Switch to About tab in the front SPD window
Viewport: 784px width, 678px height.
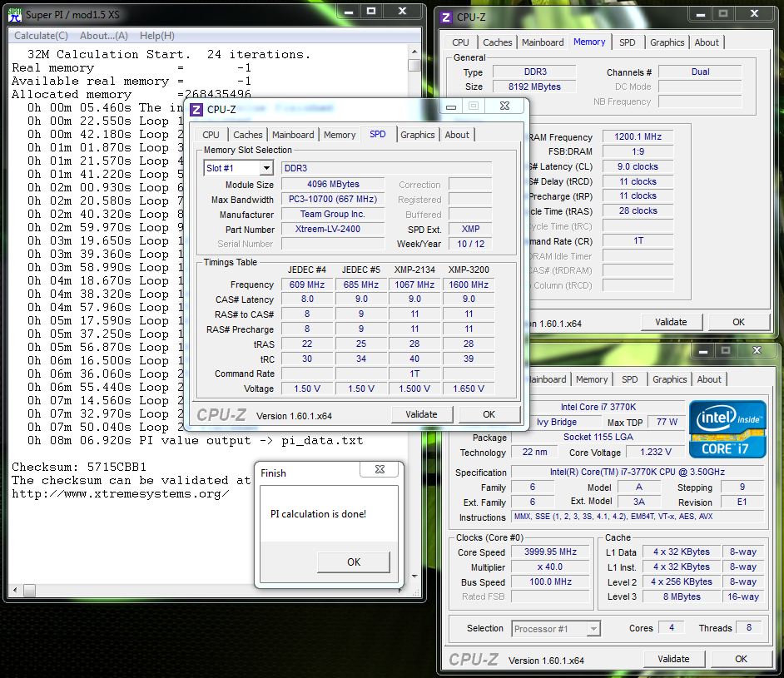coord(457,135)
